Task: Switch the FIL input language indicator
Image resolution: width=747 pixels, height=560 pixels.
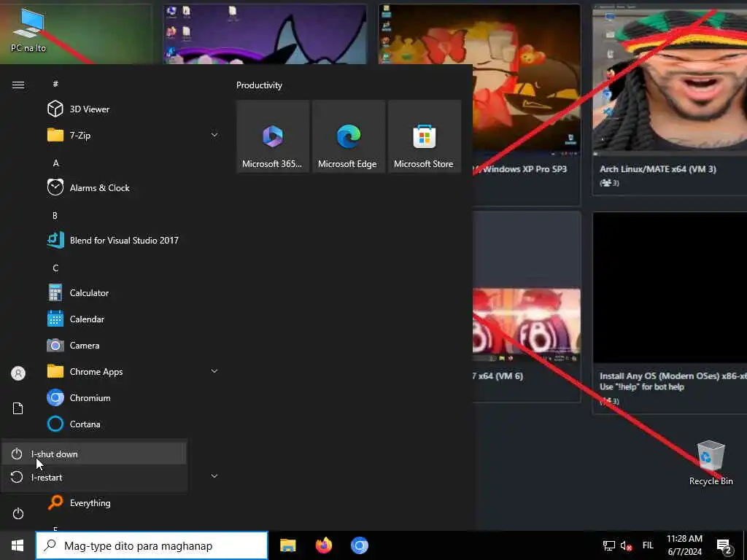Action: tap(648, 545)
